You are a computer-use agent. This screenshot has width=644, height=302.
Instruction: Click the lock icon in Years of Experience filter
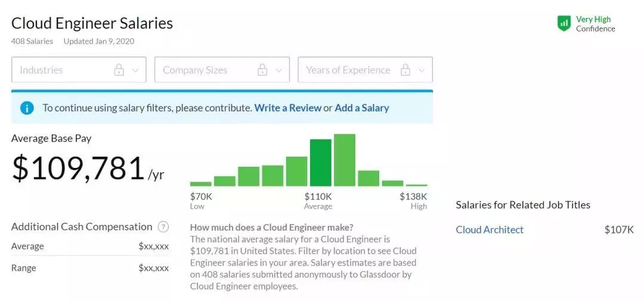[x=405, y=70]
